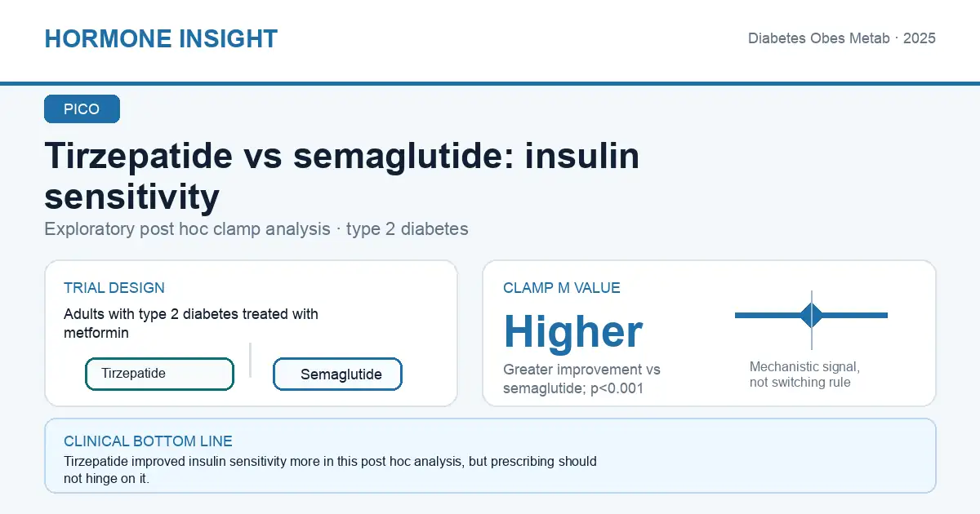980x514 pixels.
Task: Click the vertical divider between treatment arms
Action: pos(250,360)
